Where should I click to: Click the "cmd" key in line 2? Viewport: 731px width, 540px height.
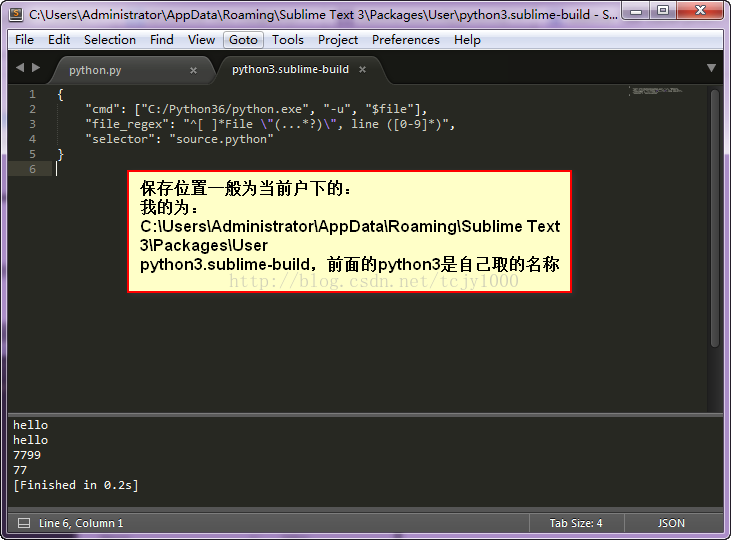(x=102, y=109)
